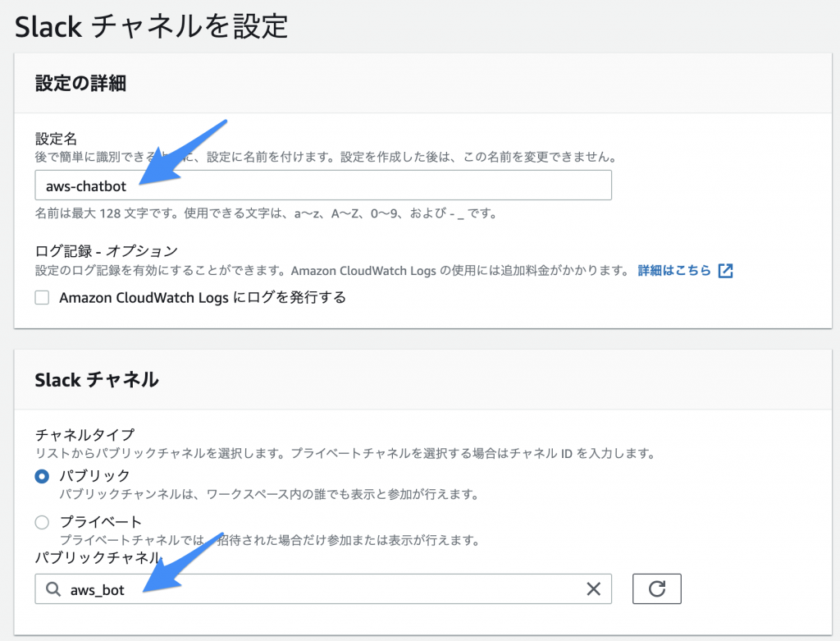The height and width of the screenshot is (641, 840).
Task: Enable Amazon CloudWatch Logs にログを発行する checkbox
Action: pyautogui.click(x=42, y=297)
